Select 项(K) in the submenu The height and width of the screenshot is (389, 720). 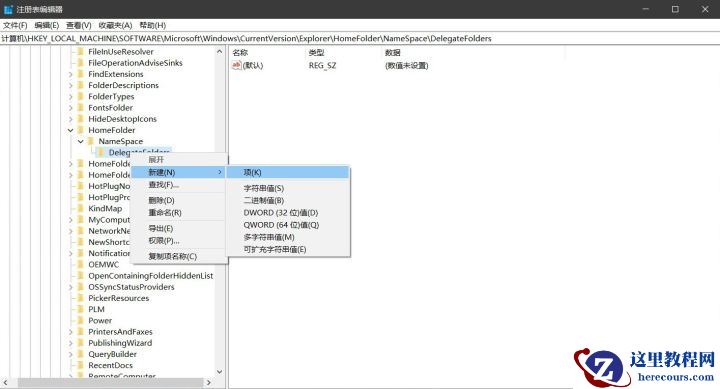[288, 172]
